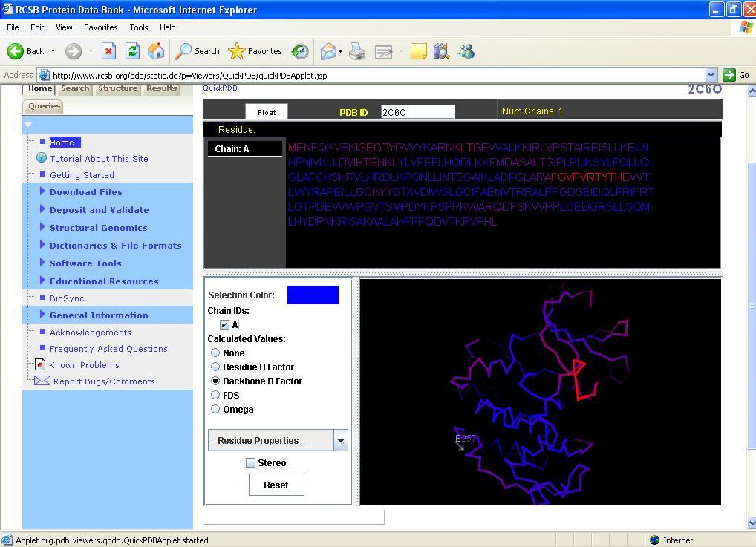Click the Known Problems page icon
The height and width of the screenshot is (547, 756).
pos(41,365)
